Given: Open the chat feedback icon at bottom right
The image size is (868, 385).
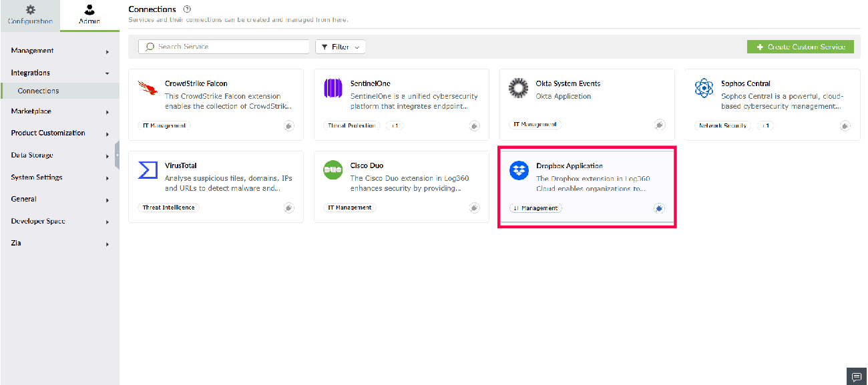Looking at the screenshot, I should 856,377.
